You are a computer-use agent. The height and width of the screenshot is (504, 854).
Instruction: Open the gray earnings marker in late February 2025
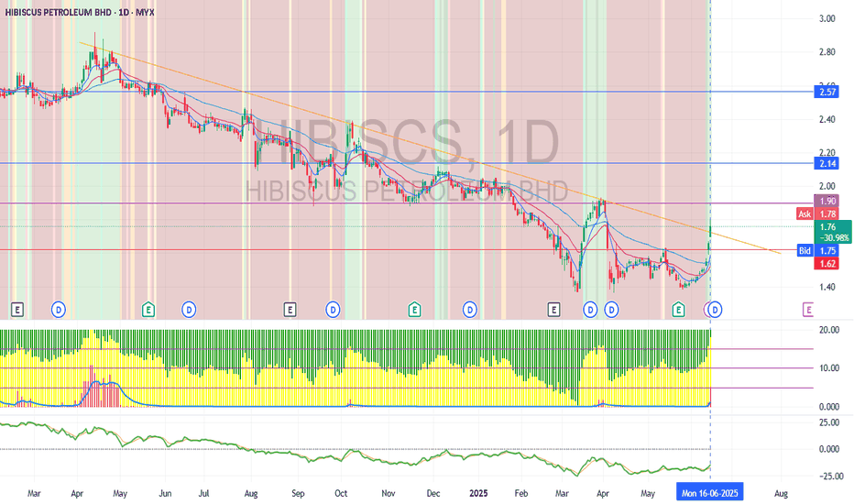[x=553, y=310]
